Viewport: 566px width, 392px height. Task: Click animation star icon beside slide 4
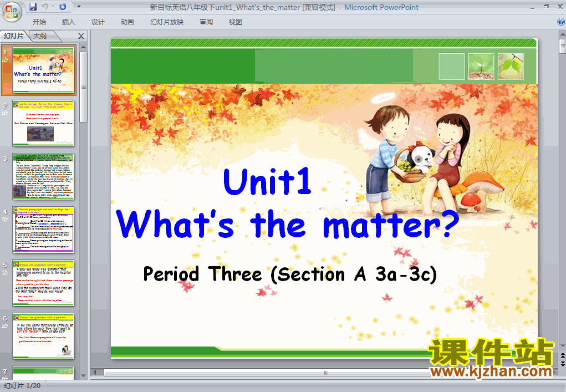pos(5,220)
